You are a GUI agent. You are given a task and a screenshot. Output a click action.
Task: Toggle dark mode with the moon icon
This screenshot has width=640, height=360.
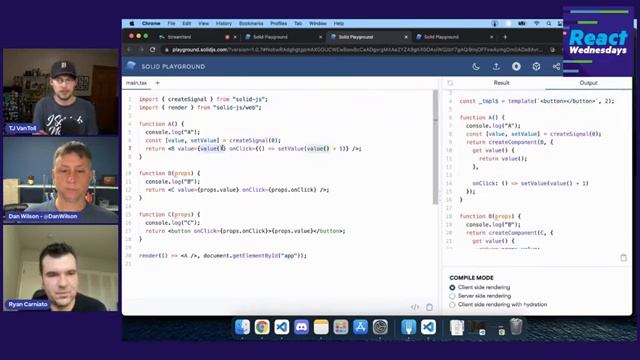tap(476, 67)
